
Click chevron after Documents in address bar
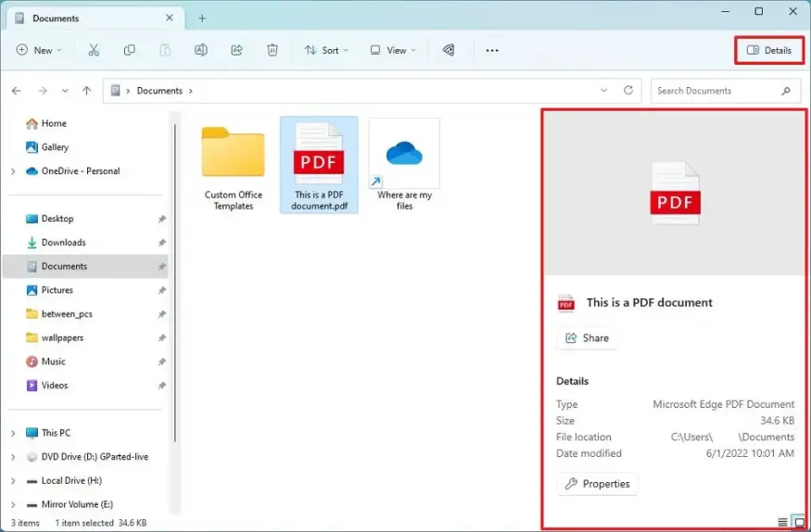coord(191,91)
